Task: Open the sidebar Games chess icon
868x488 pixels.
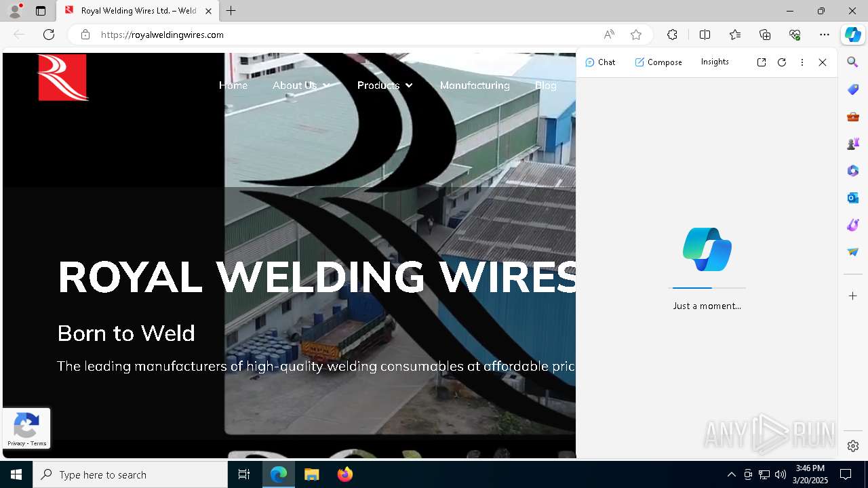Action: coord(853,144)
